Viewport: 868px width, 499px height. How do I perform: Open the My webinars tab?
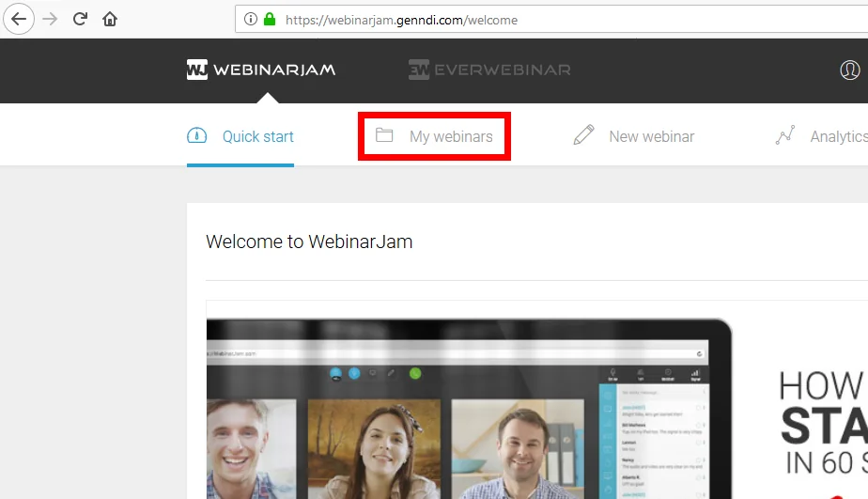pos(434,136)
